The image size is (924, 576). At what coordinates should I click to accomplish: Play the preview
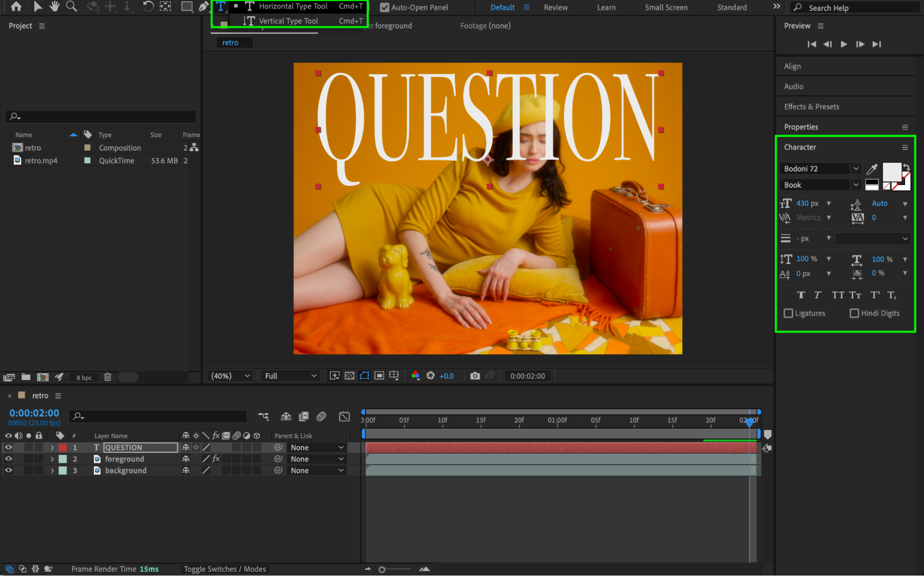pyautogui.click(x=844, y=44)
